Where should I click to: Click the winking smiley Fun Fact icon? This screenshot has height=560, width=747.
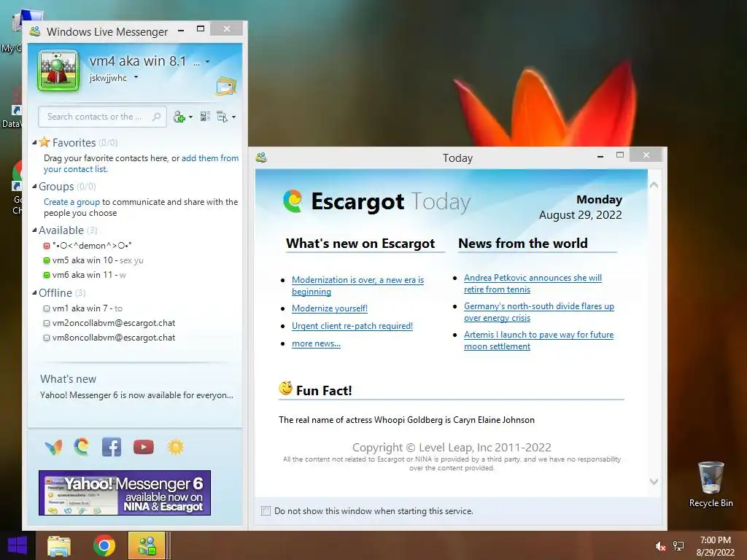(x=285, y=389)
